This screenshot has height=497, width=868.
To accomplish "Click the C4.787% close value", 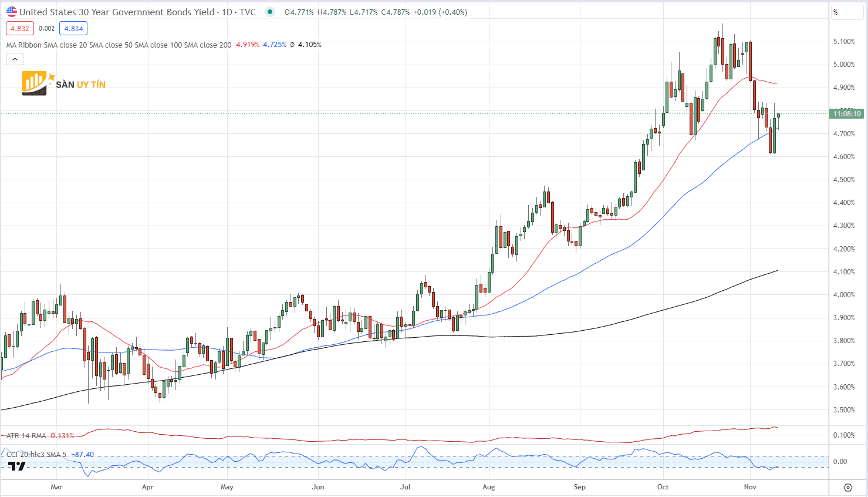I will coord(396,12).
